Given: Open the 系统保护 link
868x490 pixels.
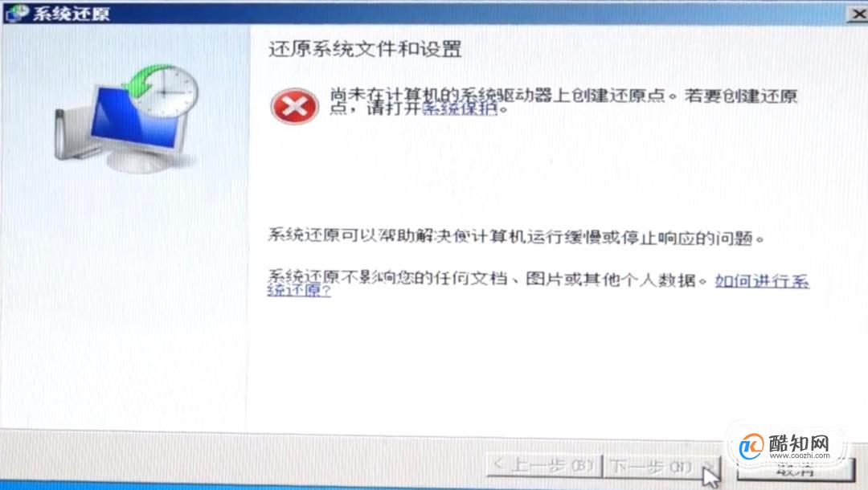Looking at the screenshot, I should pos(460,109).
